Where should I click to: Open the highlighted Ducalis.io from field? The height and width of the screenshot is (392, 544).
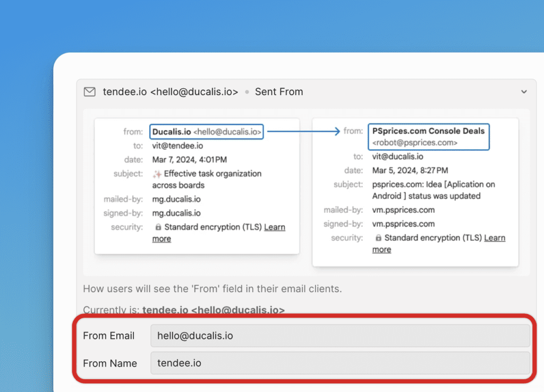pos(206,131)
